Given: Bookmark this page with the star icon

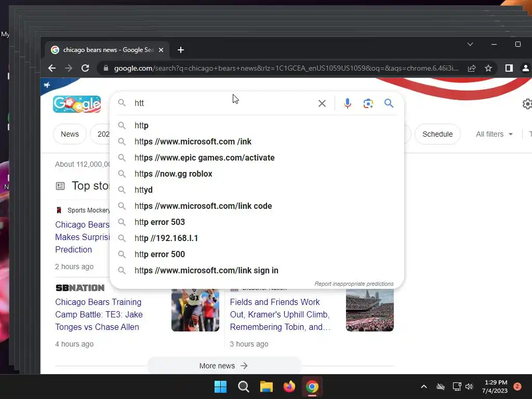Looking at the screenshot, I should (488, 68).
